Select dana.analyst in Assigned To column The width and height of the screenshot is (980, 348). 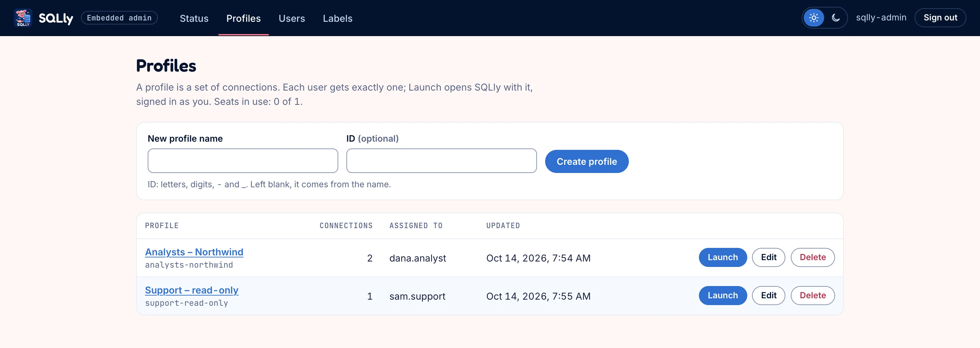tap(417, 258)
